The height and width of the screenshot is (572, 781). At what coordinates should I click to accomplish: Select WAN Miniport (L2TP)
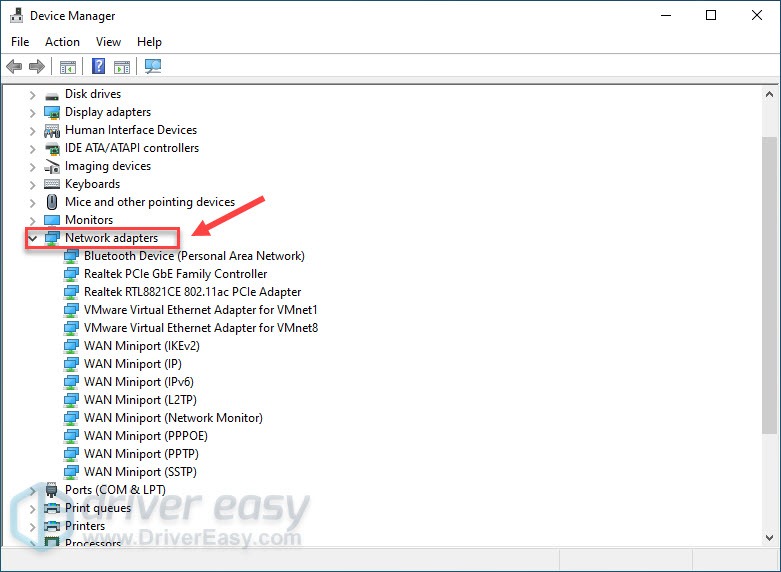tap(140, 400)
